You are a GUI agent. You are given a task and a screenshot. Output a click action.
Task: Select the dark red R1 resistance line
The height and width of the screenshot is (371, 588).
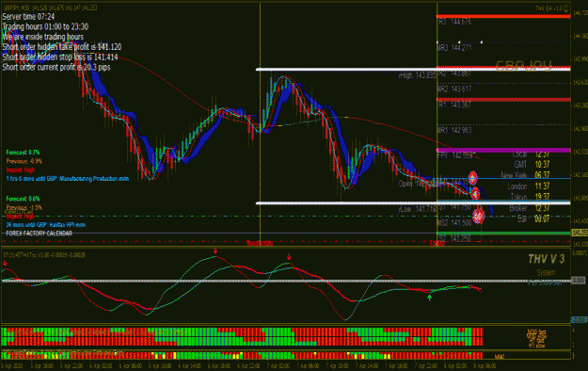pos(503,100)
